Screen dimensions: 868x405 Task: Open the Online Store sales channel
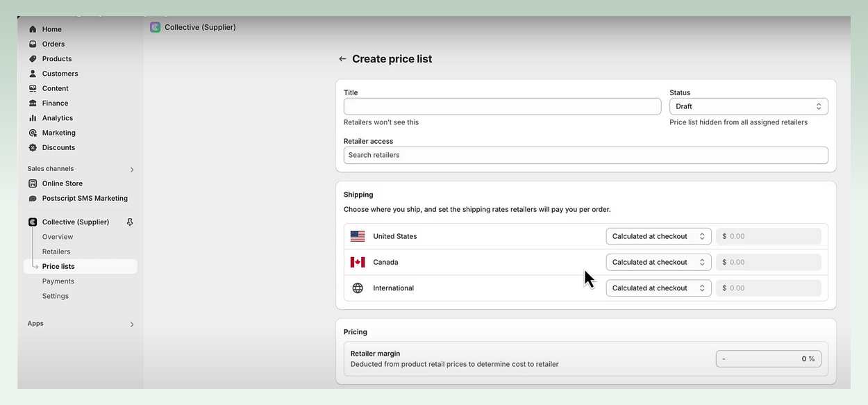click(x=63, y=183)
